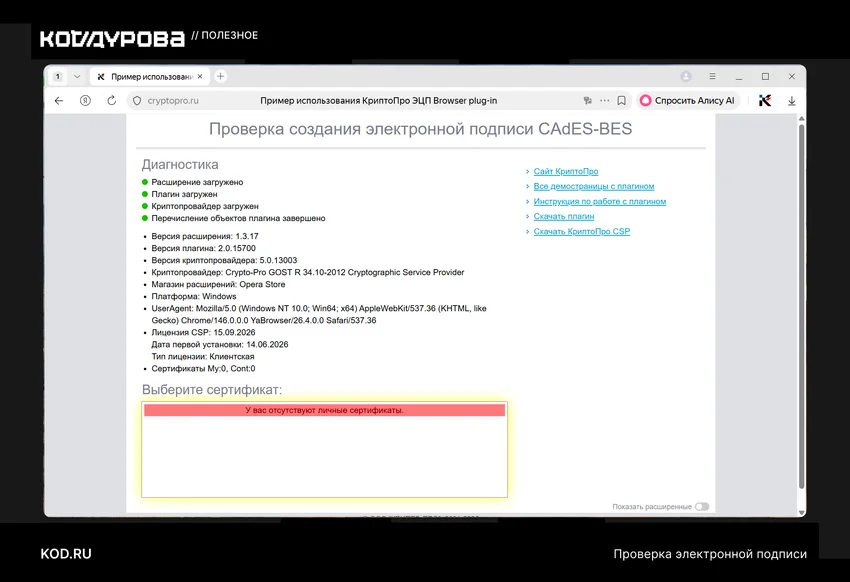Reload the page with the refresh icon
The height and width of the screenshot is (582, 850).
pyautogui.click(x=112, y=101)
